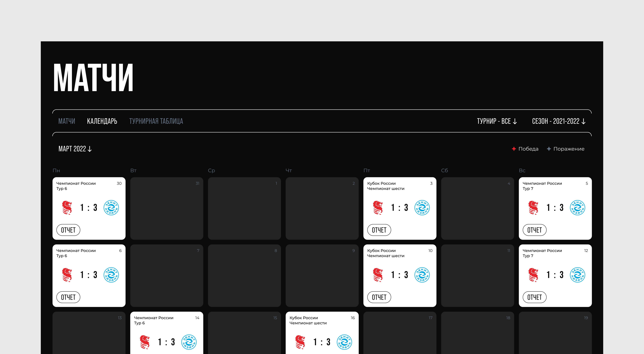
Task: Select the empty day 8 cell
Action: pyautogui.click(x=245, y=276)
